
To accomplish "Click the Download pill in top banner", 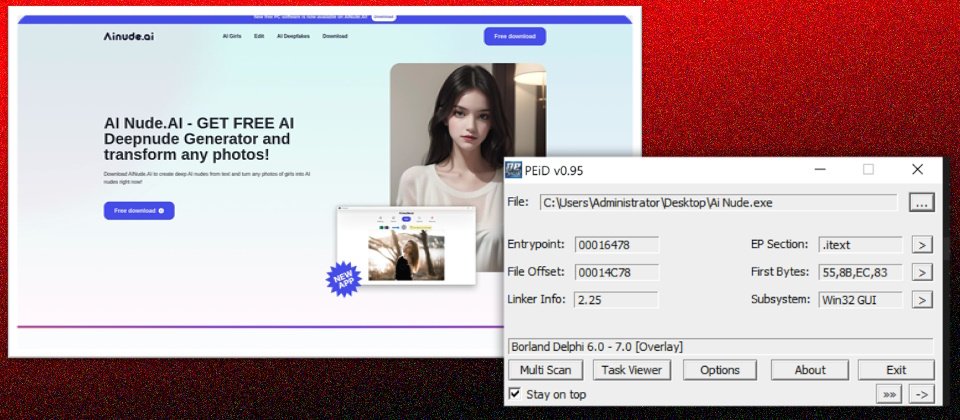I will coord(383,17).
